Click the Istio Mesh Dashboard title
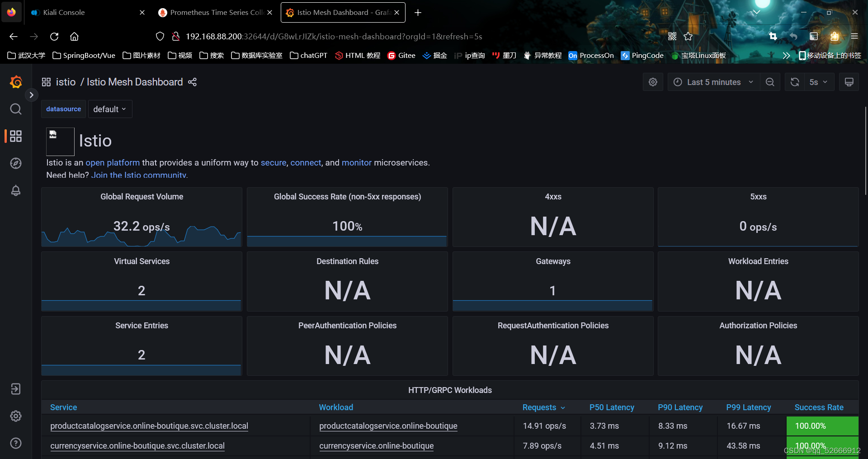The height and width of the screenshot is (459, 868). click(135, 82)
